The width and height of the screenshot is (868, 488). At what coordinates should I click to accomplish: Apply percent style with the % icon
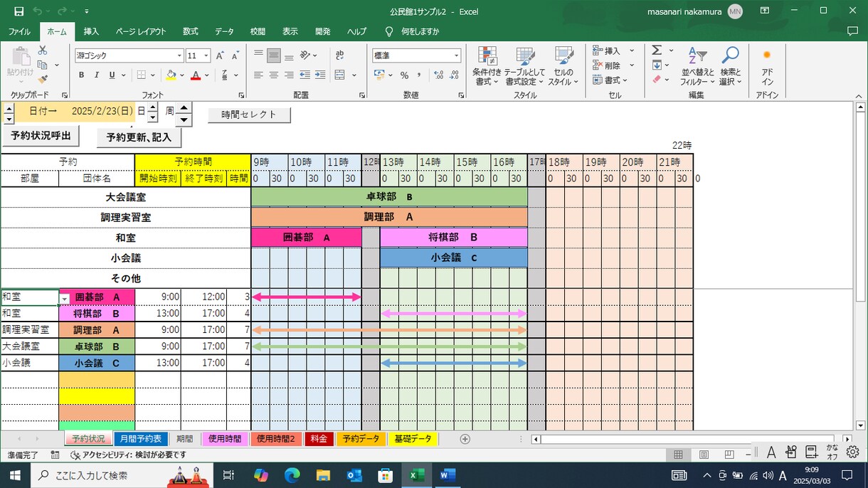[404, 75]
